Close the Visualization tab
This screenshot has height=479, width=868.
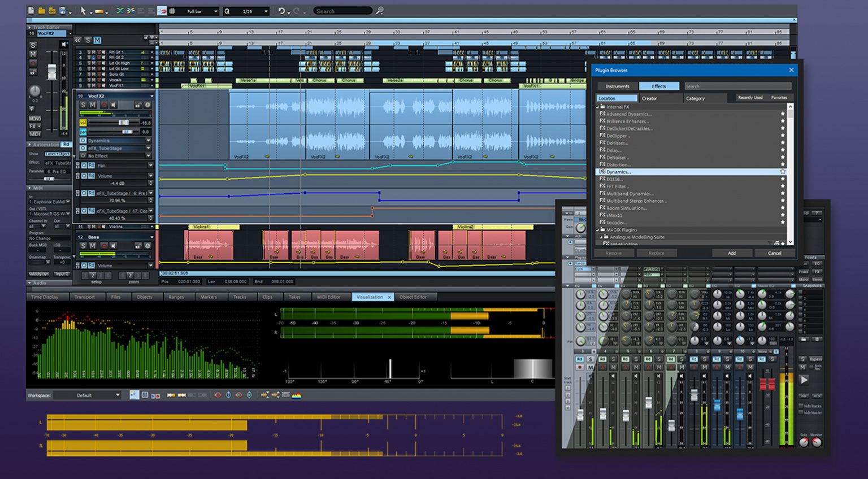coord(389,297)
